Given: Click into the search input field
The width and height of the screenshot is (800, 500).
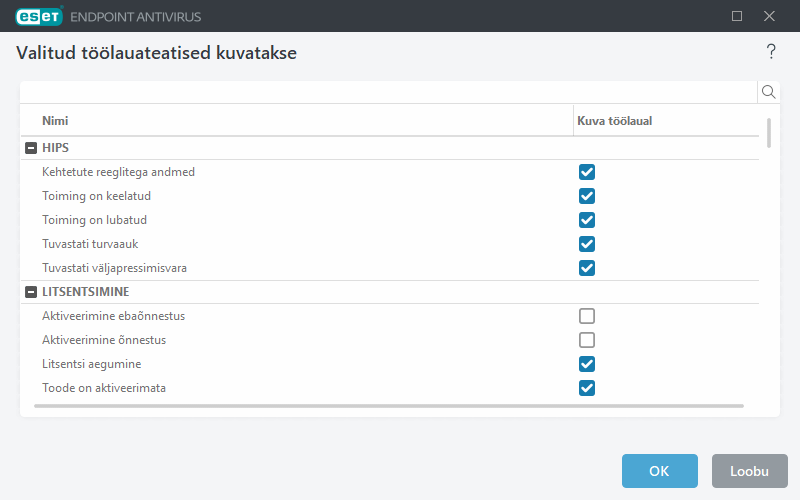Looking at the screenshot, I should pyautogui.click(x=390, y=92).
